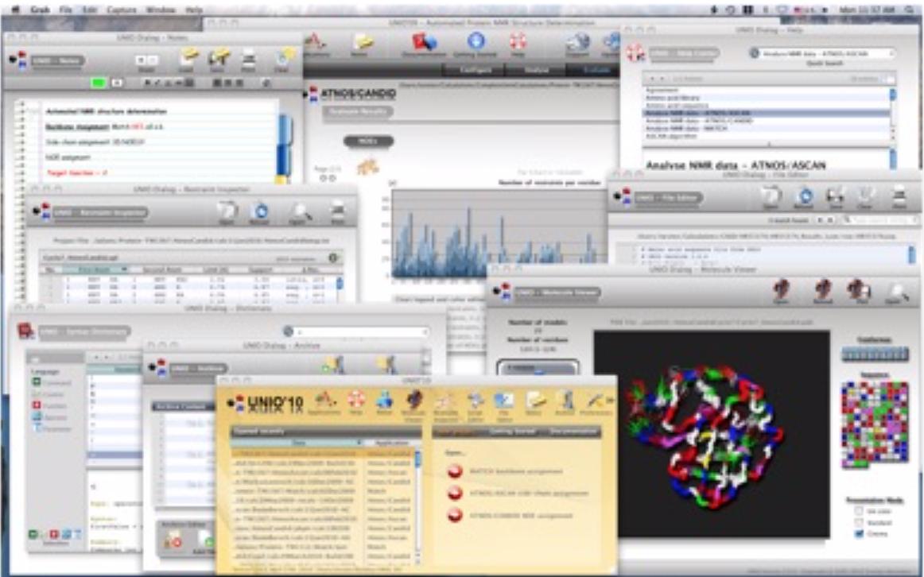Image resolution: width=924 pixels, height=577 pixels.
Task: Click the Print icon in Molecule Viewer
Action: [x=859, y=292]
